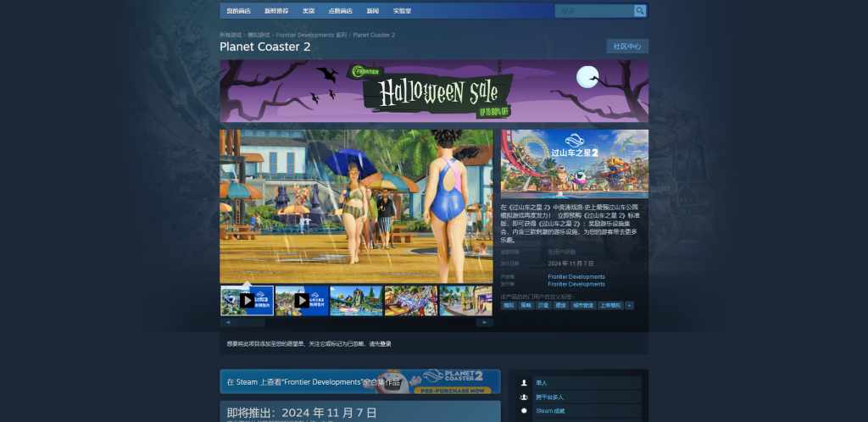Play the first trailer video thumbnail
The width and height of the screenshot is (868, 422).
point(247,300)
